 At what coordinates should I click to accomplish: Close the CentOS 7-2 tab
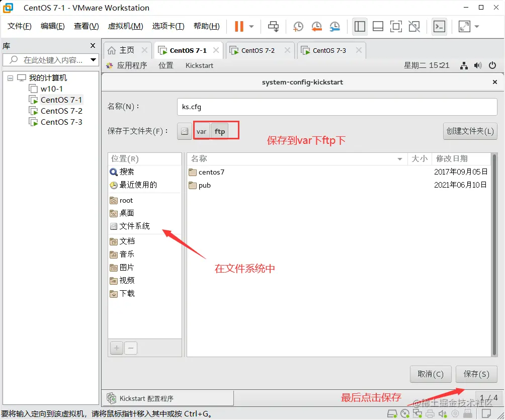[287, 50]
